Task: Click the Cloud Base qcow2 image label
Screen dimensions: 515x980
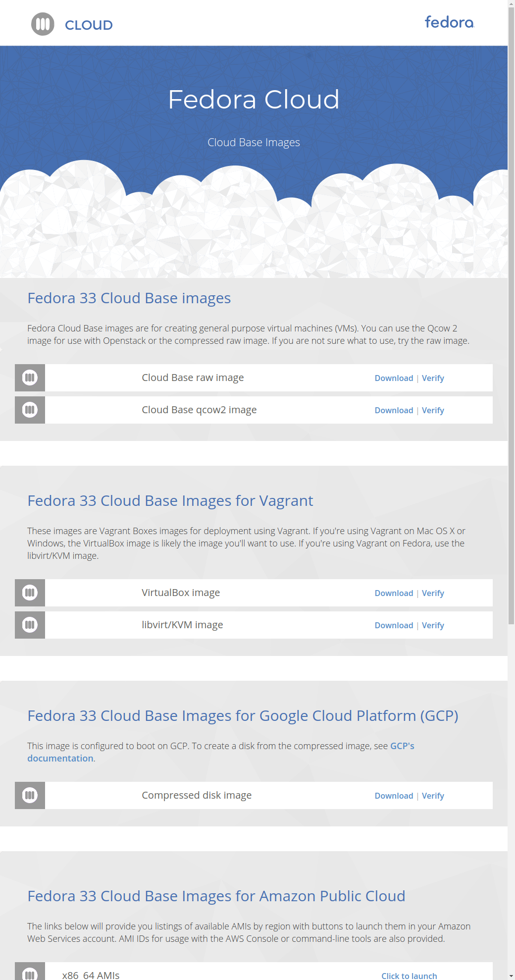Action: point(199,410)
